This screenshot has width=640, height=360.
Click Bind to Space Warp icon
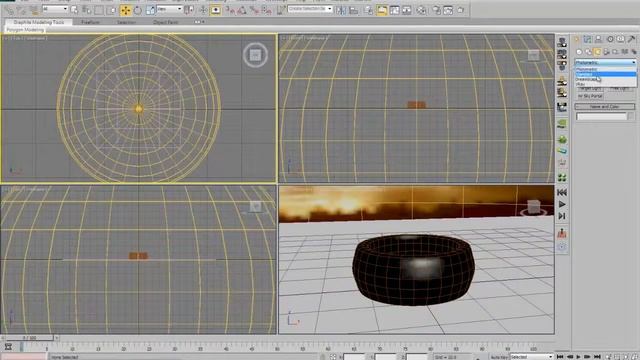[34, 10]
